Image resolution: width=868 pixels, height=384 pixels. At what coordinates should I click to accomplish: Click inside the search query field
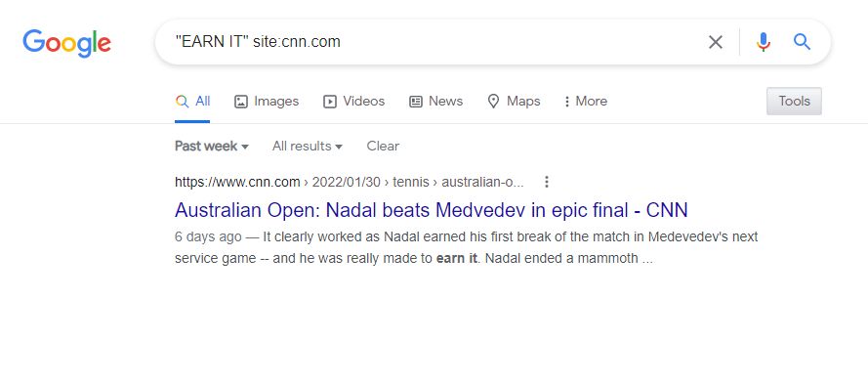tap(432, 42)
